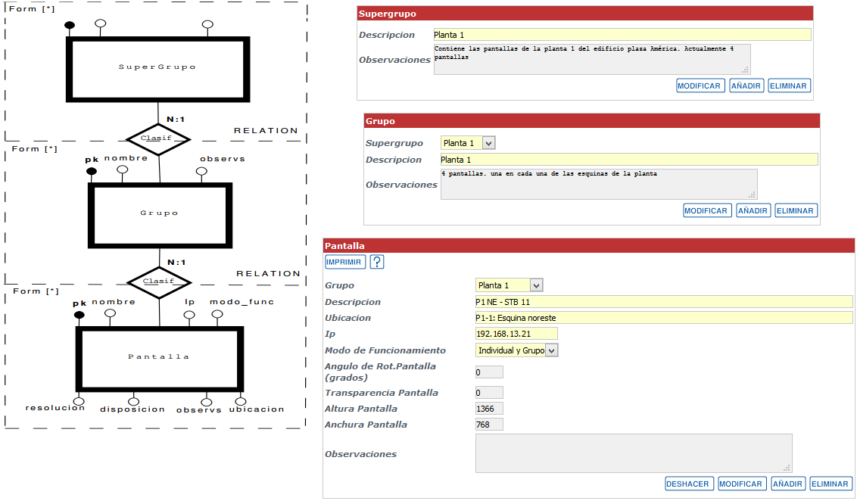This screenshot has height=504, width=857.
Task: Click ELIMINAR button in Supergrupo form
Action: (x=788, y=86)
